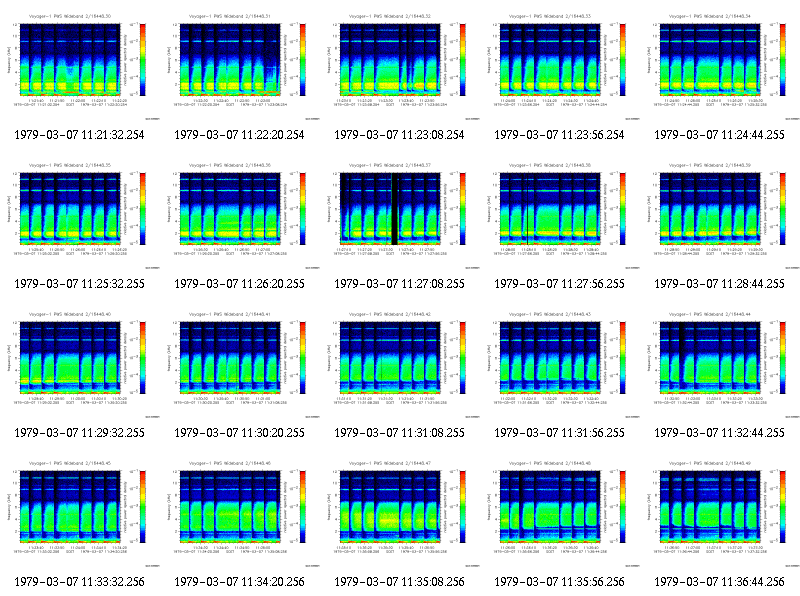Click the caption 1979-03-07 11:32:44.255

[x=719, y=433]
